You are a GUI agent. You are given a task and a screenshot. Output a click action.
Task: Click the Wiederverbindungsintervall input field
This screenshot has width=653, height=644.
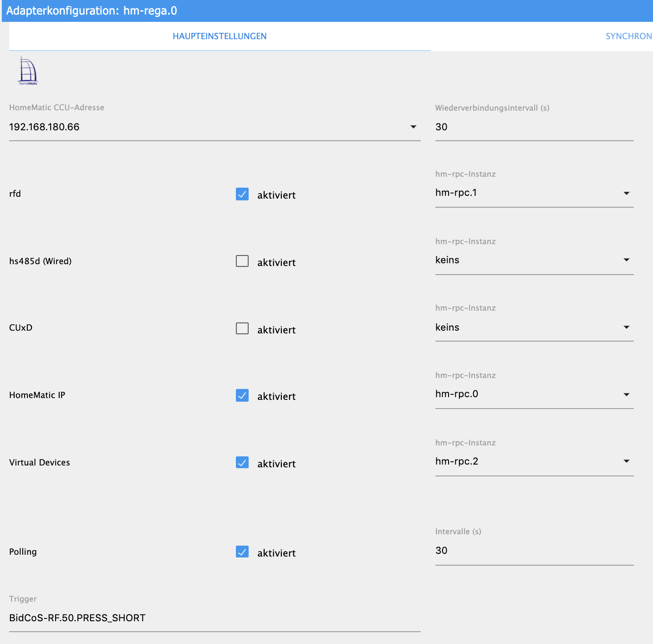point(534,127)
